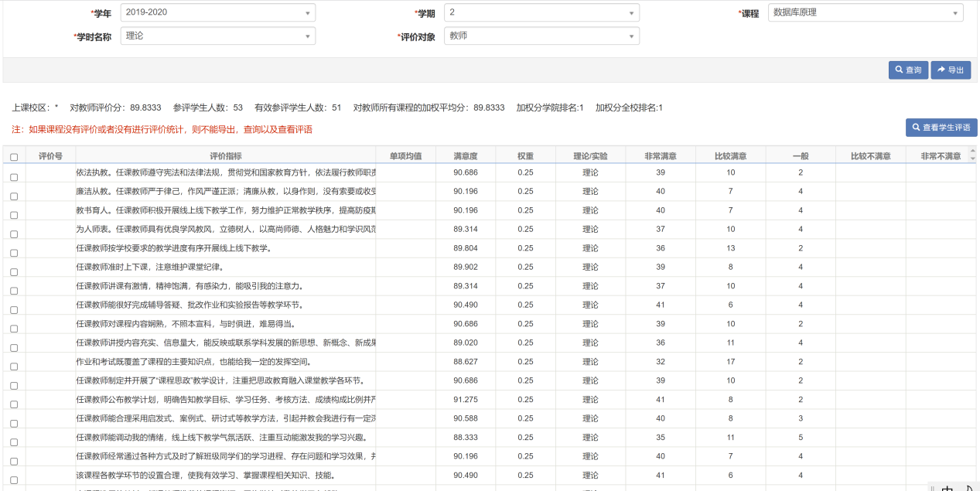Click the 参评学生人数: 53 summary text
Viewport: 980px width, 491px height.
[x=208, y=107]
